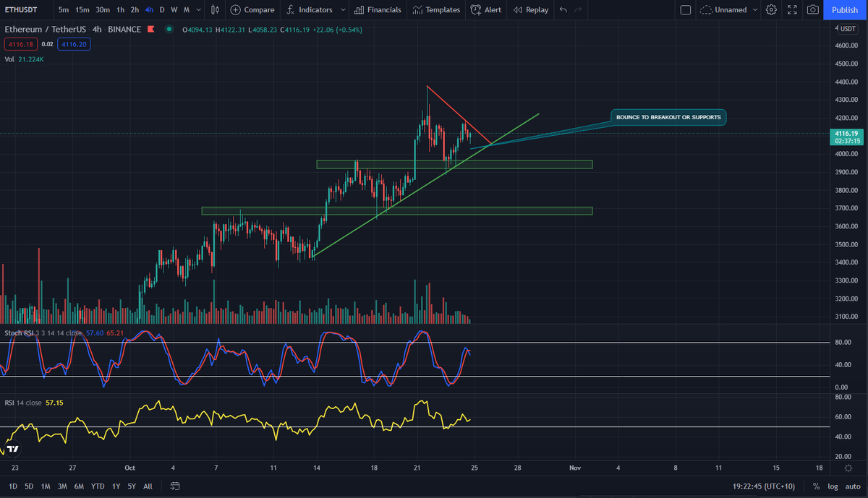Viewport: 868px width, 498px height.
Task: Toggle percent scale mode
Action: 817,486
